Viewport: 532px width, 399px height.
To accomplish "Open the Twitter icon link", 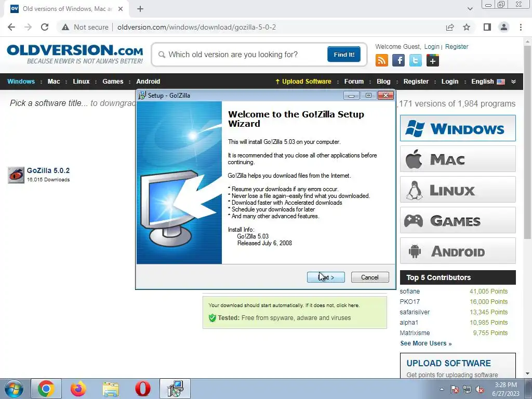I will pos(415,61).
